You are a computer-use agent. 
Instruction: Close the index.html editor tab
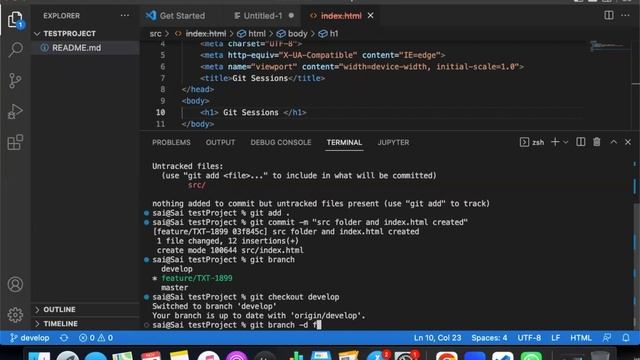coord(371,16)
